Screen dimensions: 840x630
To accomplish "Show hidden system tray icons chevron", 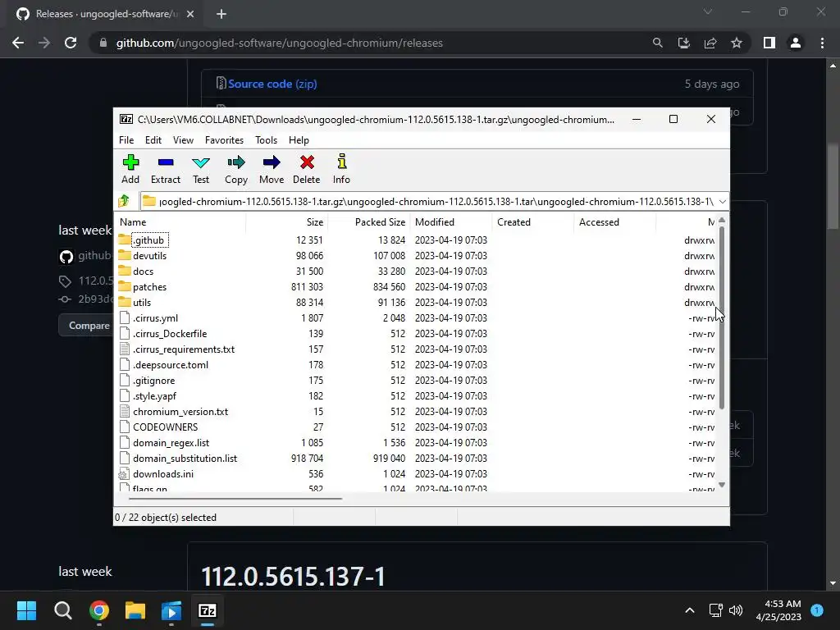I will (690, 610).
